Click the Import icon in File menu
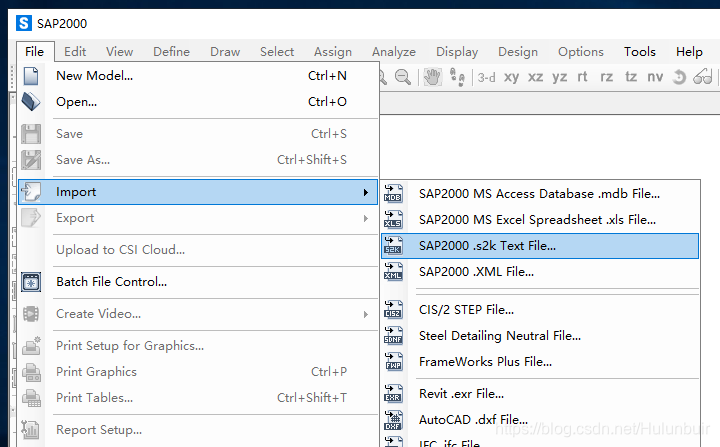 point(31,192)
